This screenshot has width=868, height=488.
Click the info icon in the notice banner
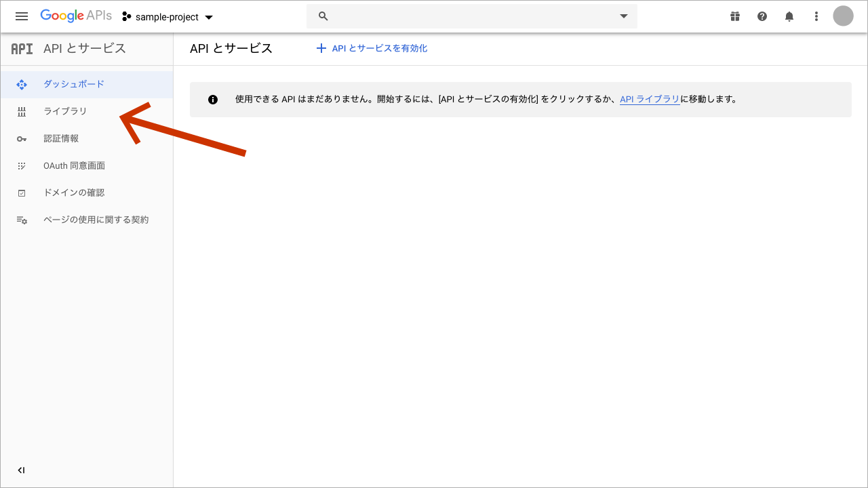pos(213,99)
